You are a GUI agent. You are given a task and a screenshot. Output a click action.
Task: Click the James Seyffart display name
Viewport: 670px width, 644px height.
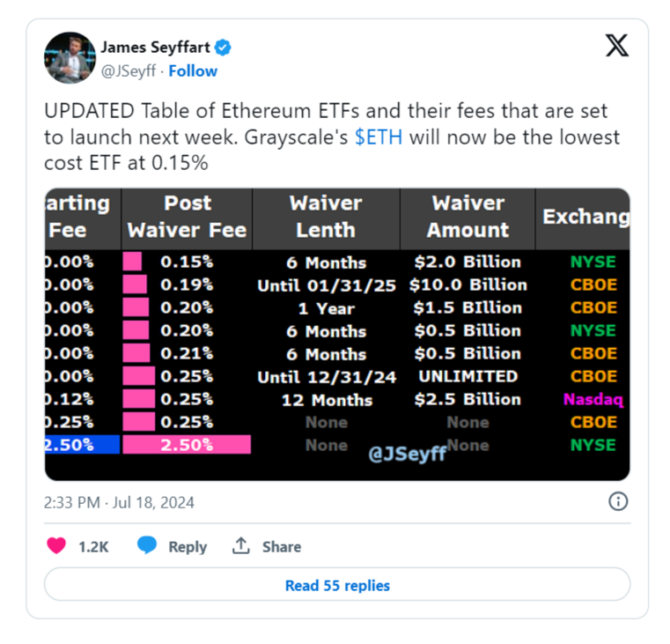156,47
